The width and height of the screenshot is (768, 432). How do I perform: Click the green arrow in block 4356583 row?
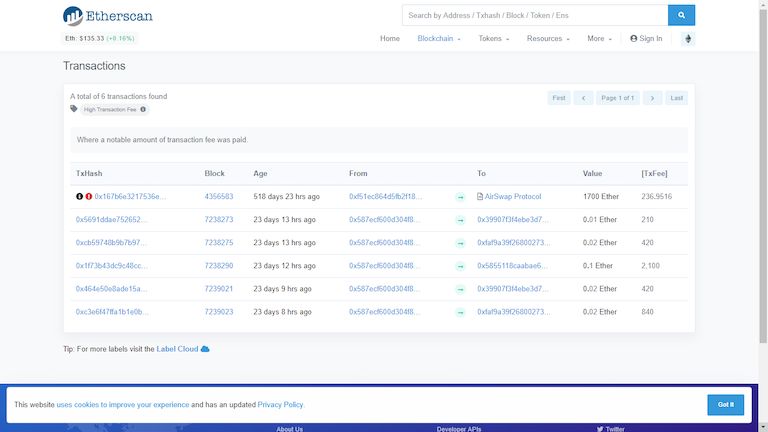pos(460,197)
